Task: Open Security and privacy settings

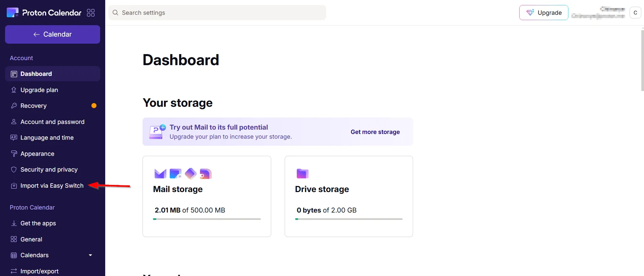Action: click(52, 170)
